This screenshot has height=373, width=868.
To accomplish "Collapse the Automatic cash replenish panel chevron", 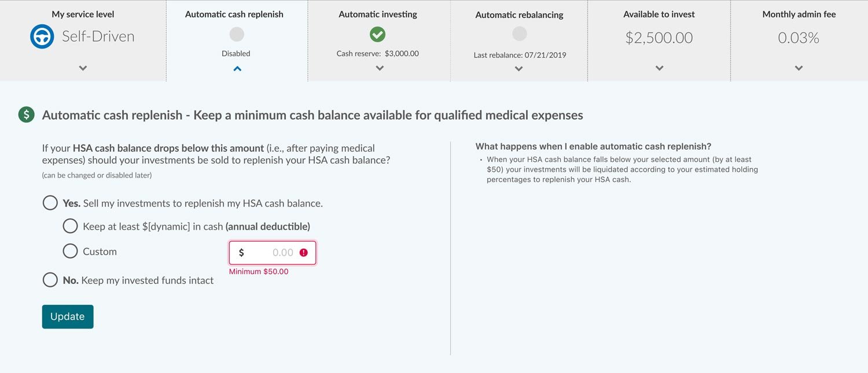I will 237,68.
